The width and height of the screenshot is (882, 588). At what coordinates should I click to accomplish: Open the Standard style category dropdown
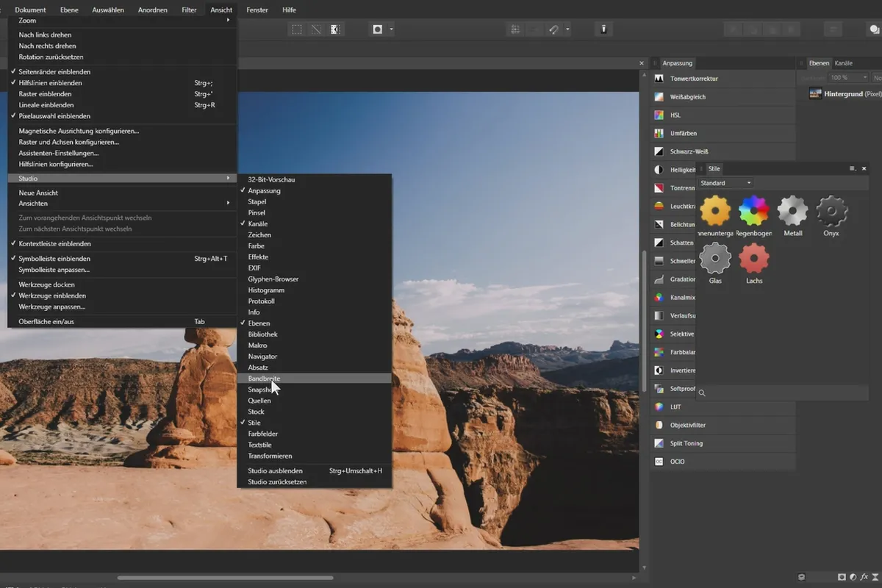point(725,183)
